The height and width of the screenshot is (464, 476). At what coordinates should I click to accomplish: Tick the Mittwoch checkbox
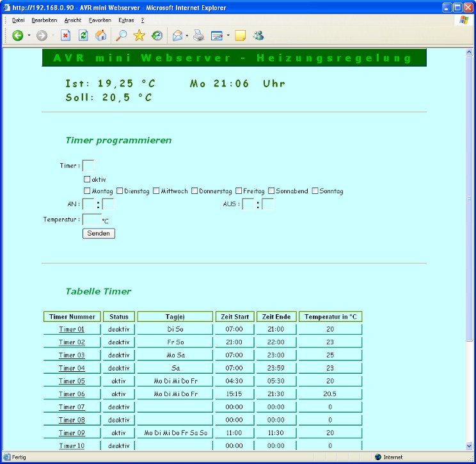[156, 191]
